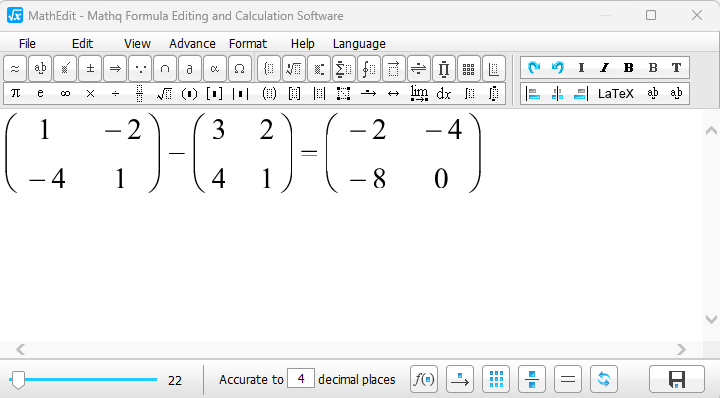Open the lowercase Greek alpha palette

(214, 69)
